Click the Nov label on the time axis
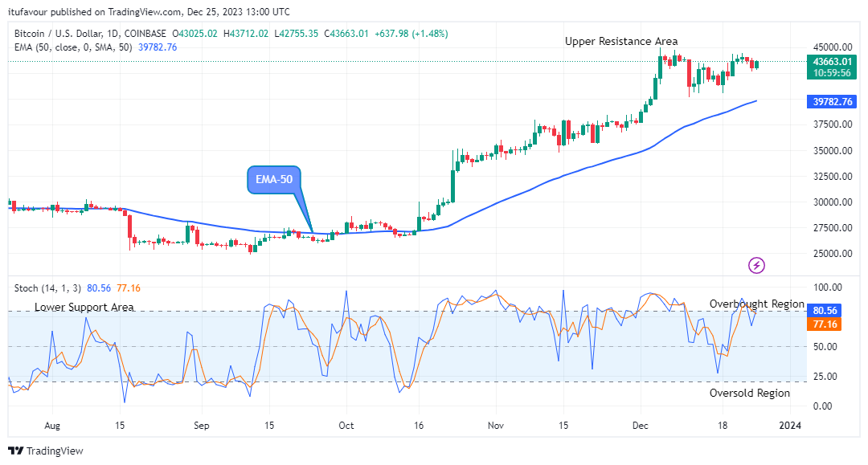 (x=496, y=425)
